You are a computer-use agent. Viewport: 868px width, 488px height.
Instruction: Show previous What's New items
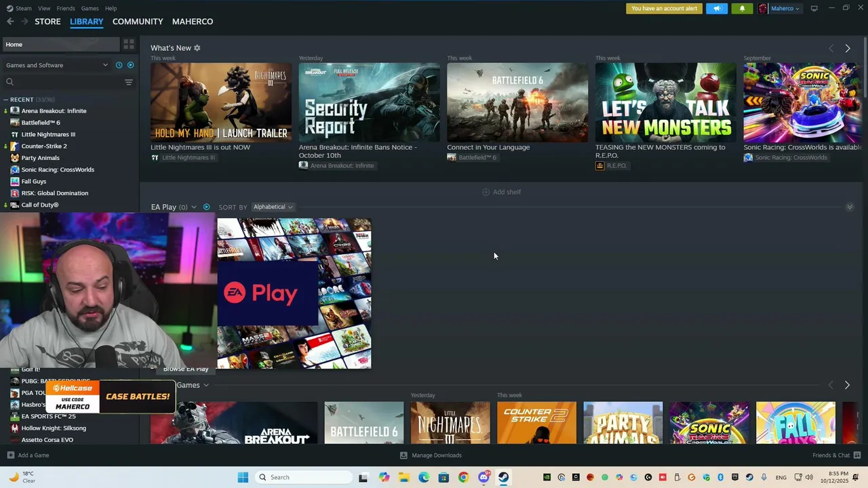click(831, 48)
